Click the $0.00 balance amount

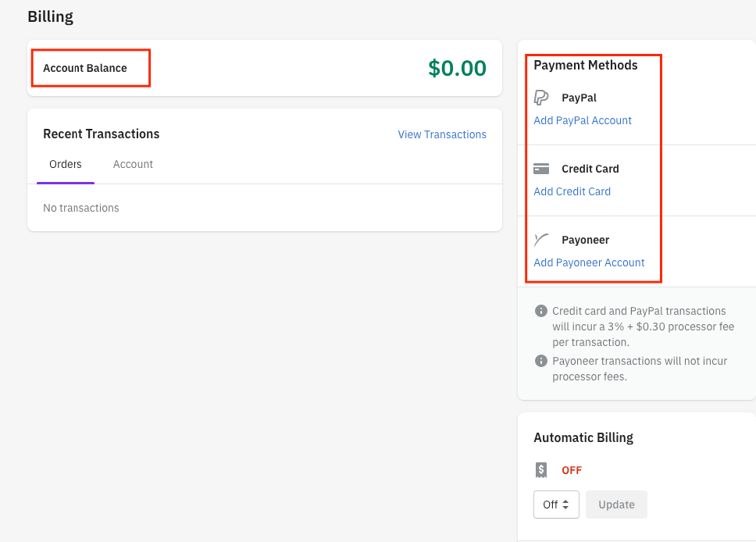click(x=457, y=68)
